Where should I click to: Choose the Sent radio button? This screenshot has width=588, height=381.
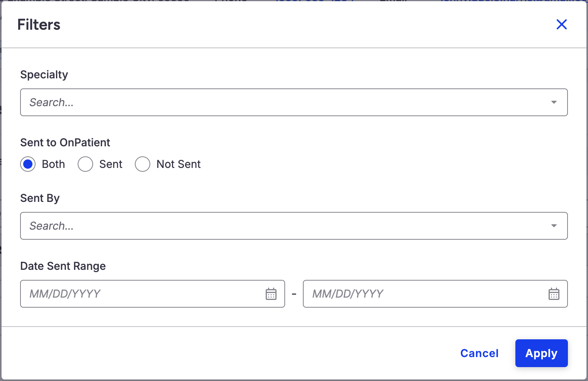click(x=85, y=164)
